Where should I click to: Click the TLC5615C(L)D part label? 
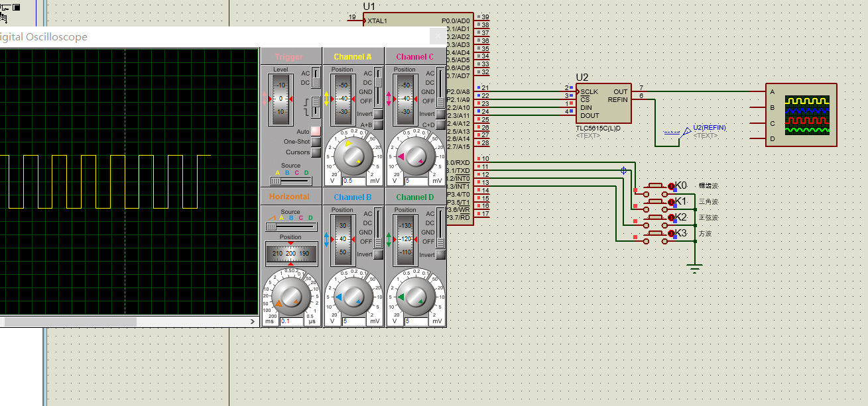(x=597, y=128)
